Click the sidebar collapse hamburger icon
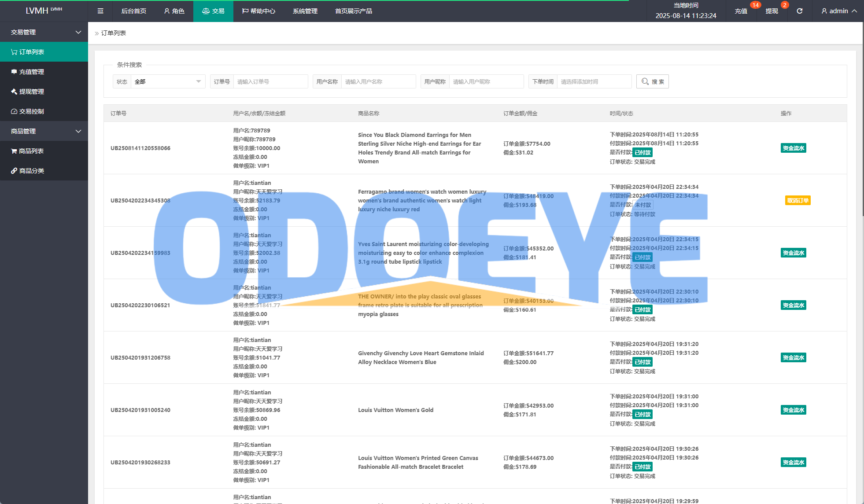864x504 pixels. pos(100,11)
